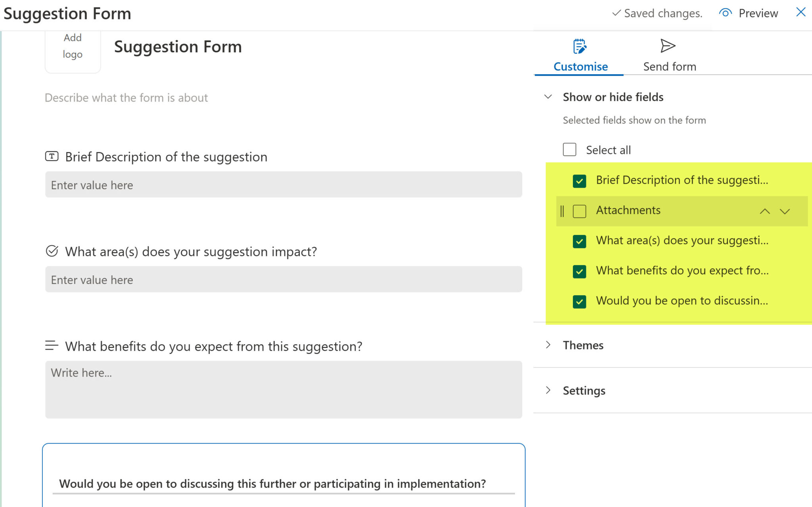Click the choice icon beside What area(s) question

[52, 251]
